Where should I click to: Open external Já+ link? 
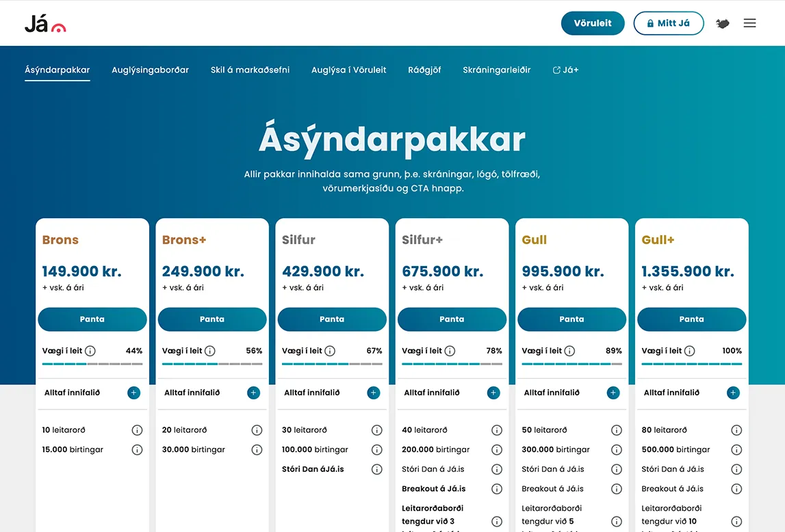click(x=566, y=70)
